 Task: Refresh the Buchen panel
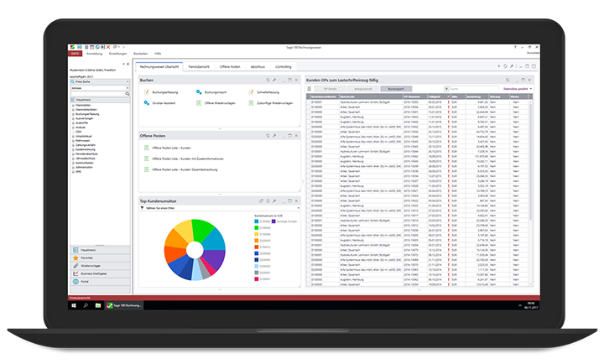click(x=268, y=81)
